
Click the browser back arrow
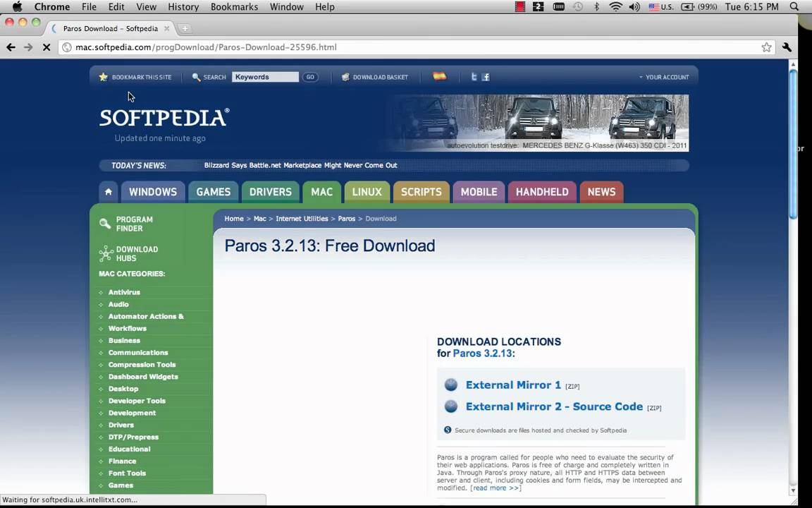click(11, 47)
